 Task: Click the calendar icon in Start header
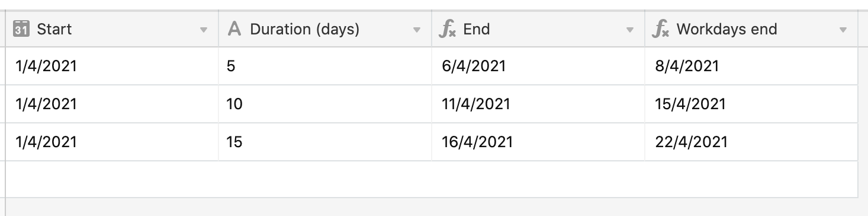click(21, 28)
